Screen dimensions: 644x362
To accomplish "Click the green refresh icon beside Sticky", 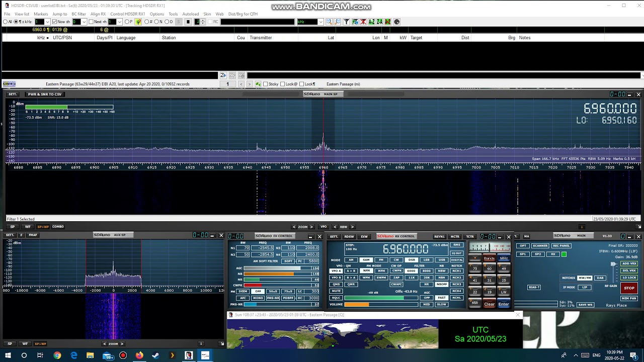I will [x=258, y=84].
